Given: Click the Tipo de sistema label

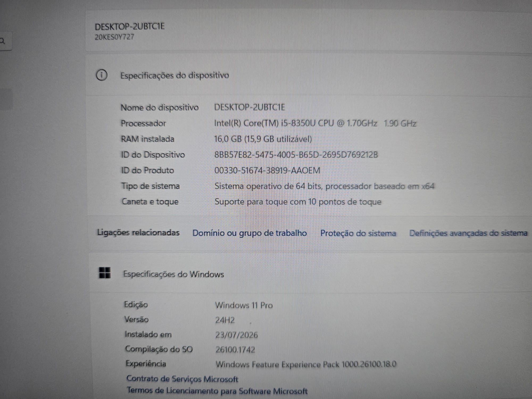Looking at the screenshot, I should 151,186.
